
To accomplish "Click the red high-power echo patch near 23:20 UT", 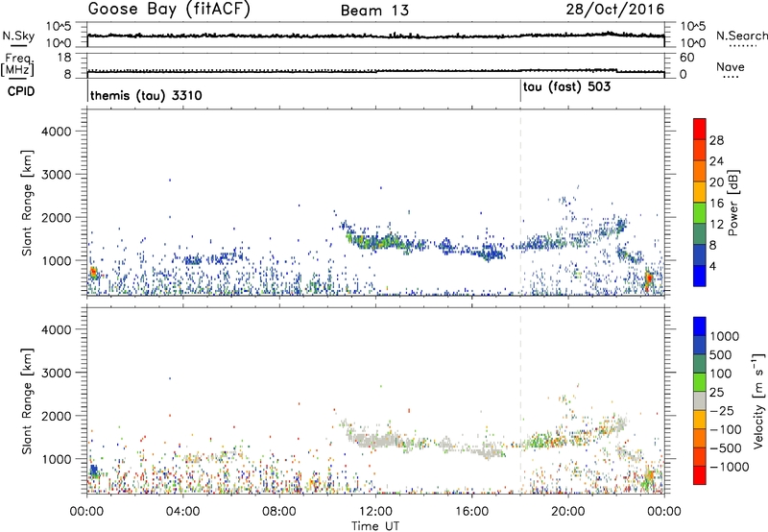I will coord(649,278).
